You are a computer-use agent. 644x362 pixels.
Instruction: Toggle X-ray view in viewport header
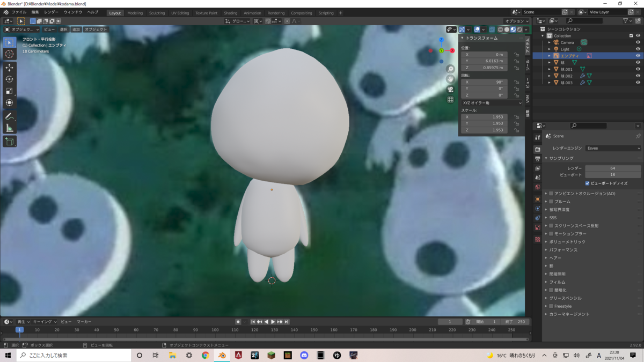click(x=492, y=29)
